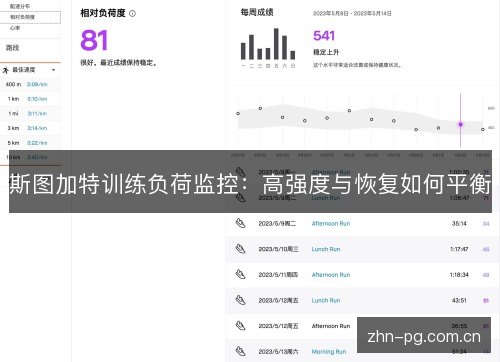The image size is (500, 362).
Task: Click date 2023/5/11周四 in the activity list
Action: coord(278,275)
